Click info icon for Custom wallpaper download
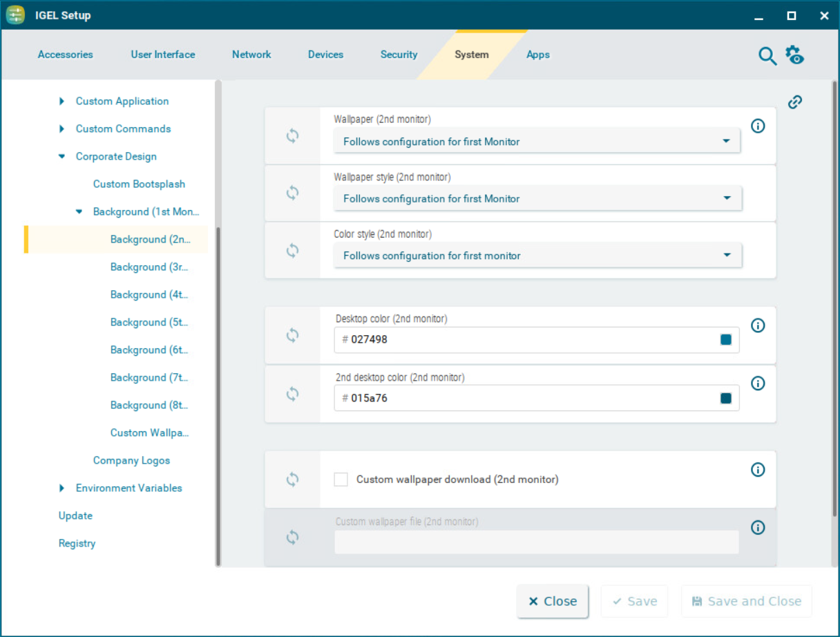The width and height of the screenshot is (840, 637). (758, 470)
